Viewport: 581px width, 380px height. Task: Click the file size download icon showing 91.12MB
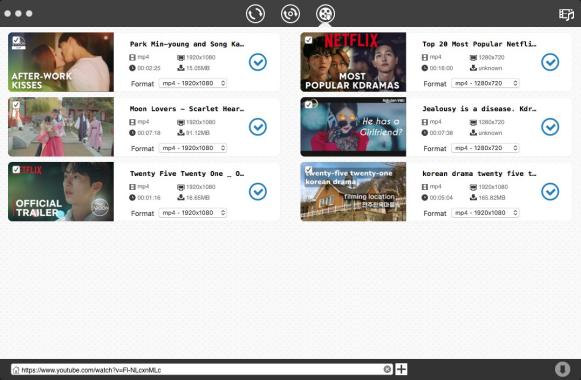[181, 133]
